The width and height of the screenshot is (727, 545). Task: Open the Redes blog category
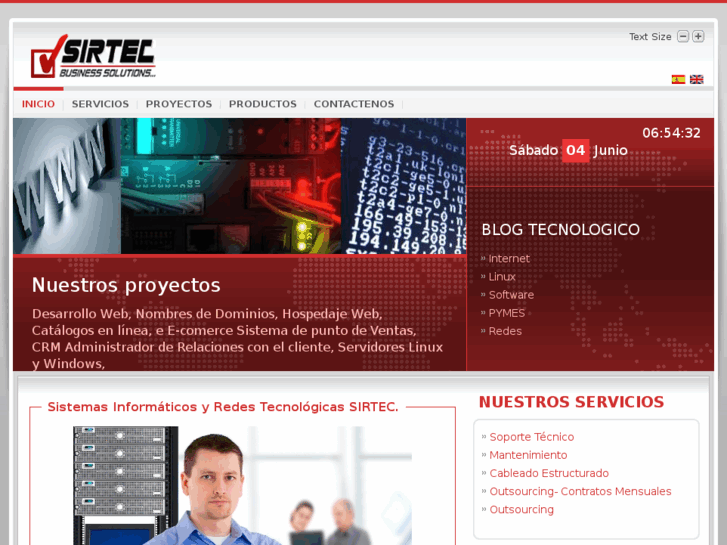pos(505,331)
